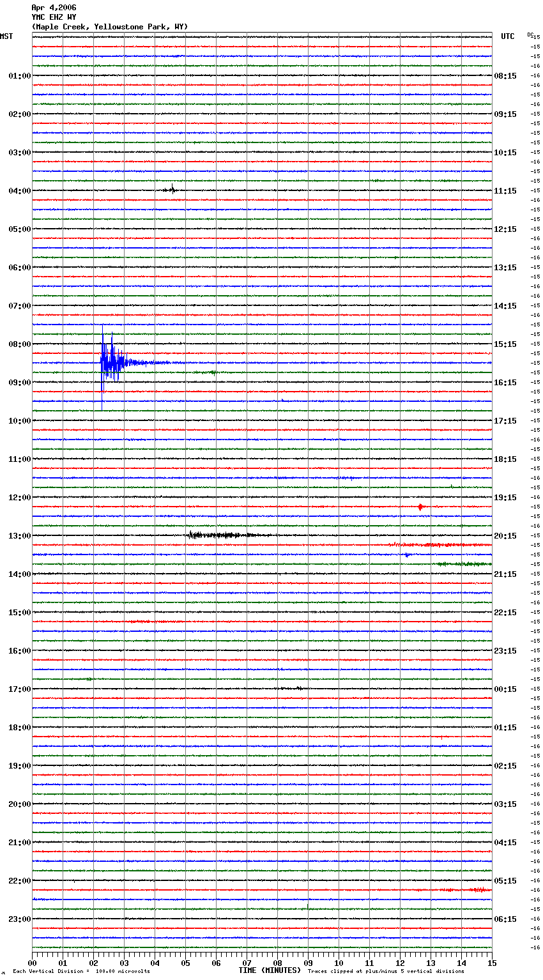Click bottom axis minute tick "00"

coord(32,963)
